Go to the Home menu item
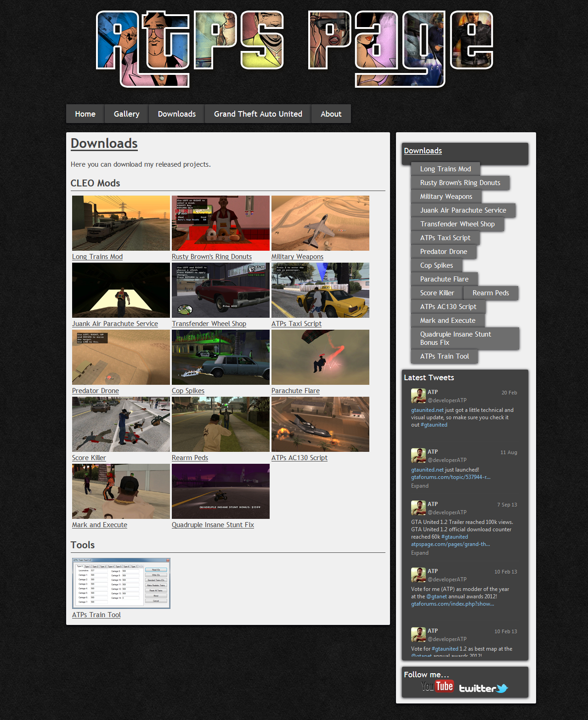Image resolution: width=588 pixels, height=720 pixels. pyautogui.click(x=85, y=114)
